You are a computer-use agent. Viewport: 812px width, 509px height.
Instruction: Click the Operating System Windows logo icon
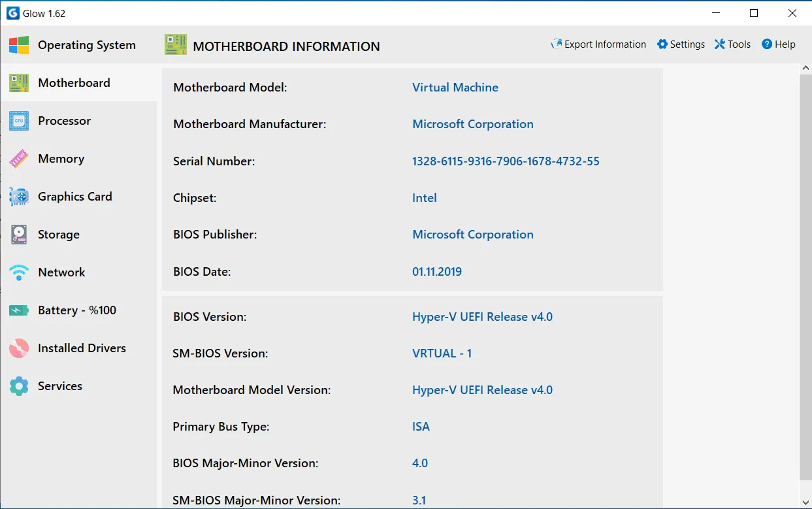point(19,45)
